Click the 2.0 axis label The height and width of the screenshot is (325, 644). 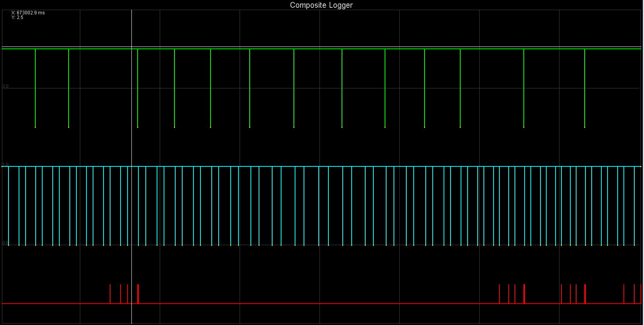[5, 86]
